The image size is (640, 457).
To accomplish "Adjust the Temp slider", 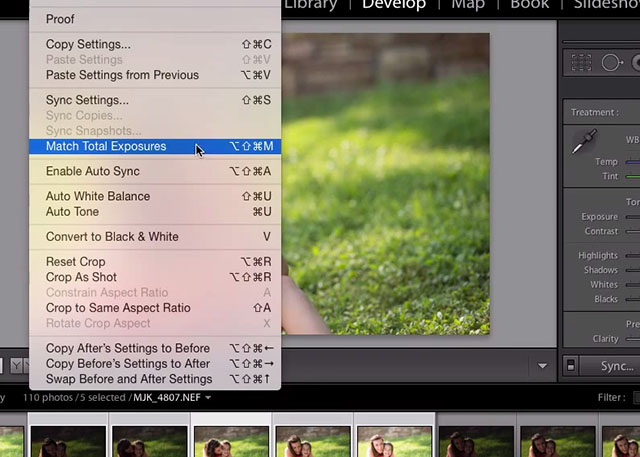I will (632, 162).
